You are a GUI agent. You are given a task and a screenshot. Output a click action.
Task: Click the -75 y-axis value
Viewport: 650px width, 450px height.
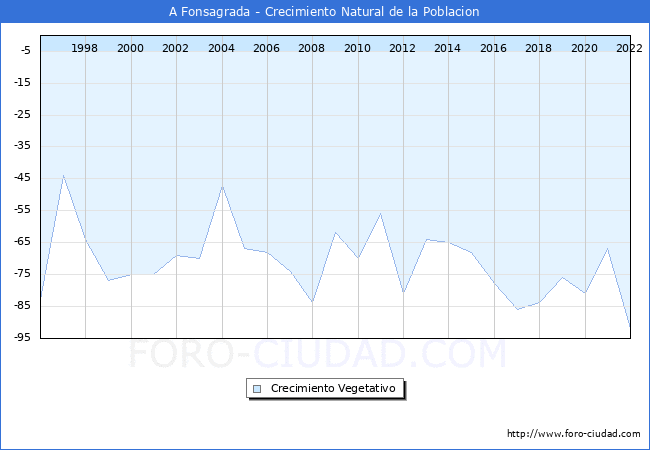22,273
